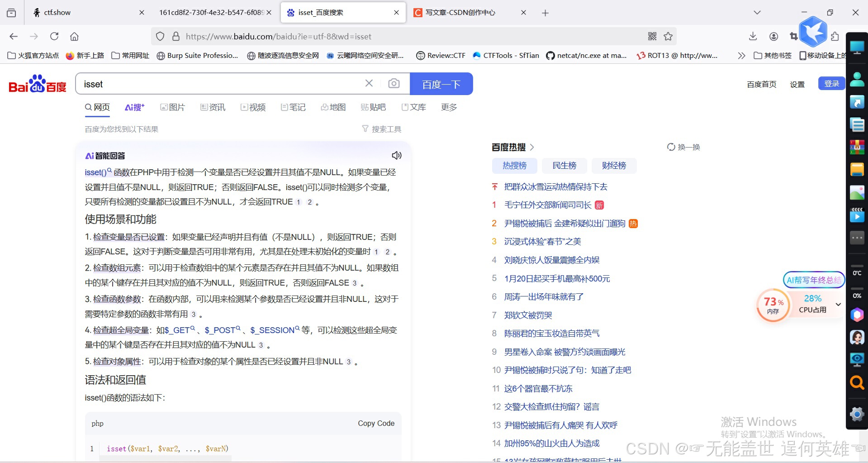Open the new tab plus button
The image size is (868, 463).
(545, 13)
